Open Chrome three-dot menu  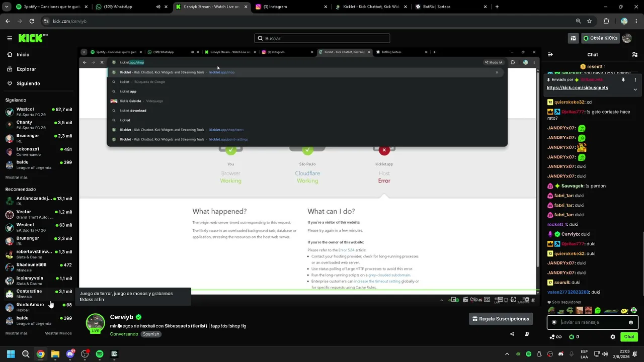[x=636, y=21]
